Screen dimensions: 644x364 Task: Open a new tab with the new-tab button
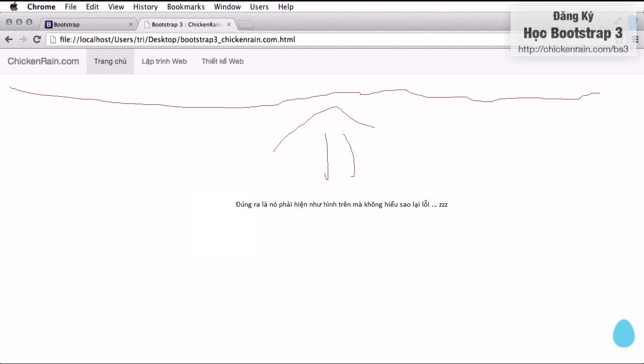coord(245,25)
